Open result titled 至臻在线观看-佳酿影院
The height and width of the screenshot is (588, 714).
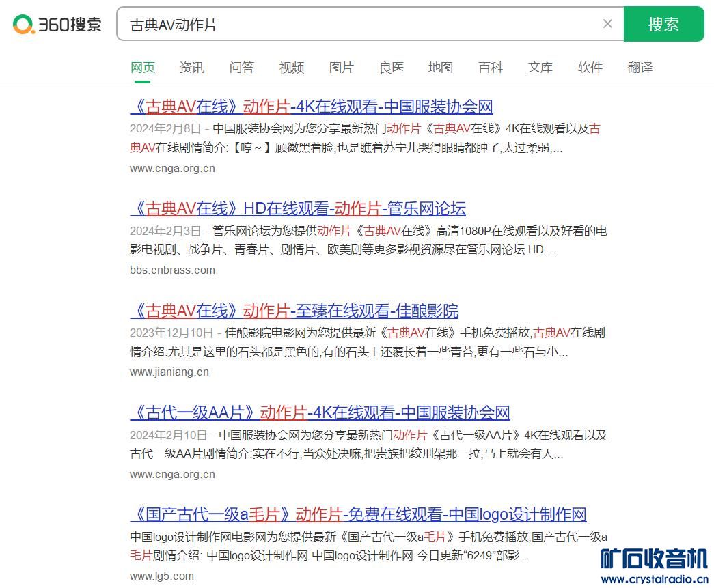[294, 311]
